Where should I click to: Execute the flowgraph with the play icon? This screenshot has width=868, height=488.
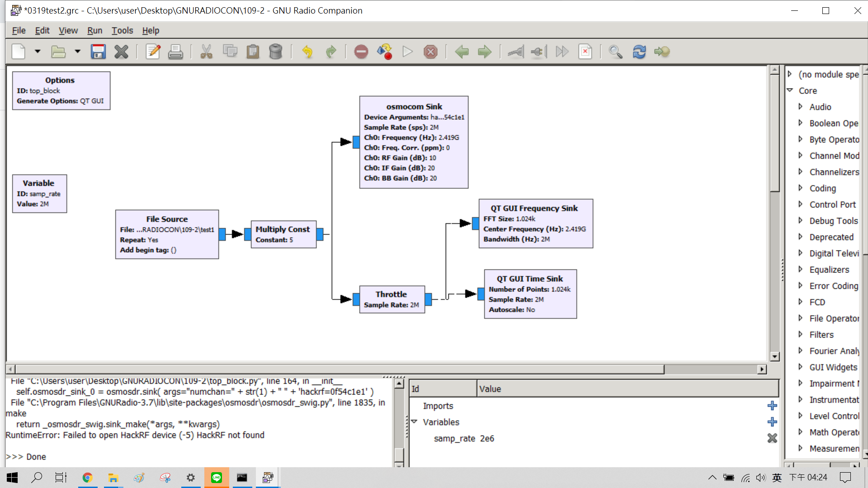click(x=408, y=52)
